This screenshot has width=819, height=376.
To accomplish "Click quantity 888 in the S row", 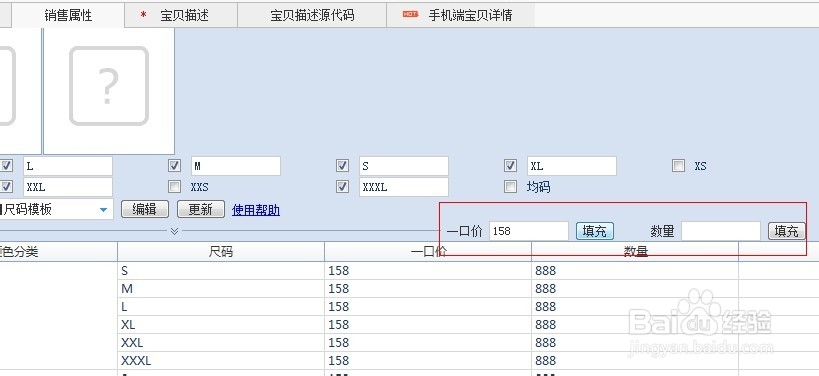I will 635,271.
